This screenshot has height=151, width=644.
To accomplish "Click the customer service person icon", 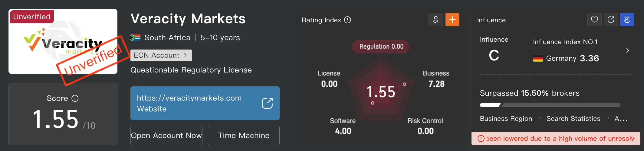I will 436,20.
